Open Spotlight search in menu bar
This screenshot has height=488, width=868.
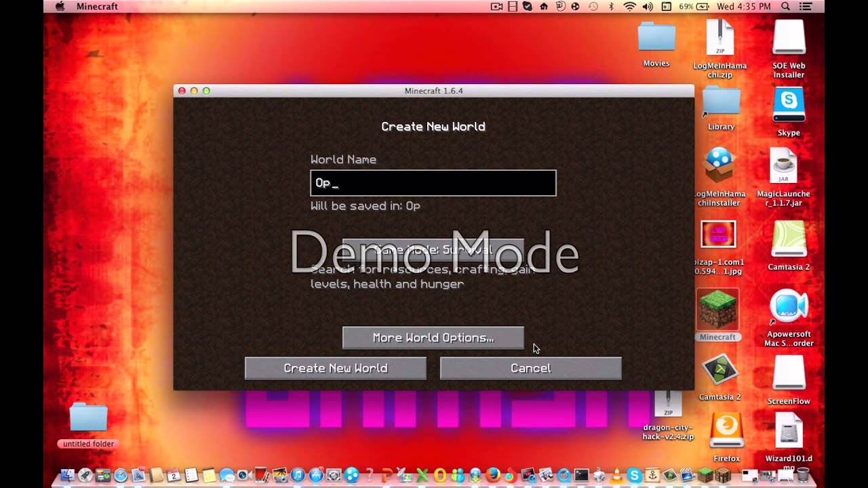coord(785,6)
